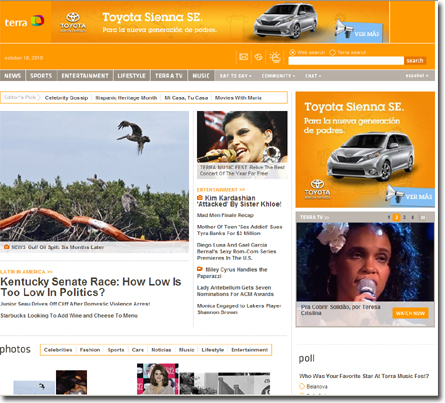Open the español language dropdown
The image size is (445, 403).
pyautogui.click(x=417, y=76)
